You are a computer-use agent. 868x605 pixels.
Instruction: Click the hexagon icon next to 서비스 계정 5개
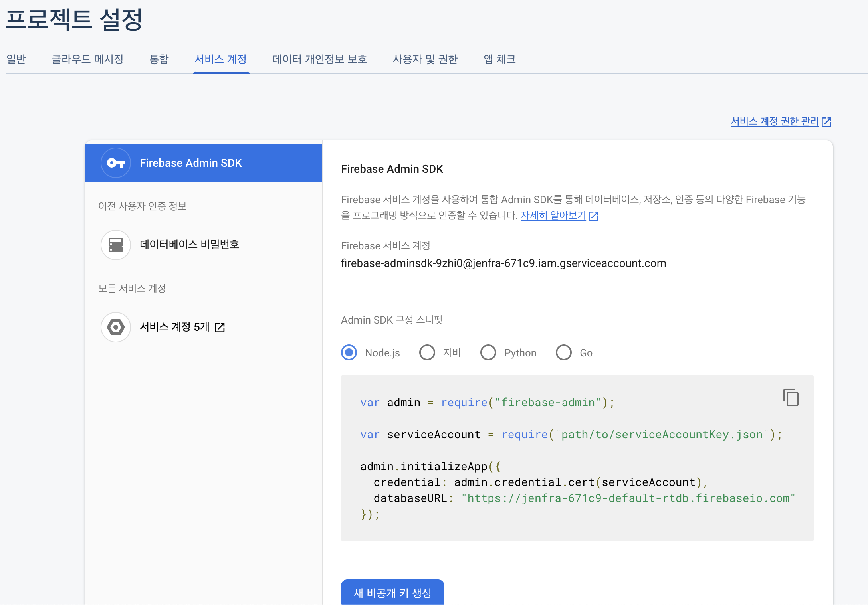pyautogui.click(x=116, y=327)
